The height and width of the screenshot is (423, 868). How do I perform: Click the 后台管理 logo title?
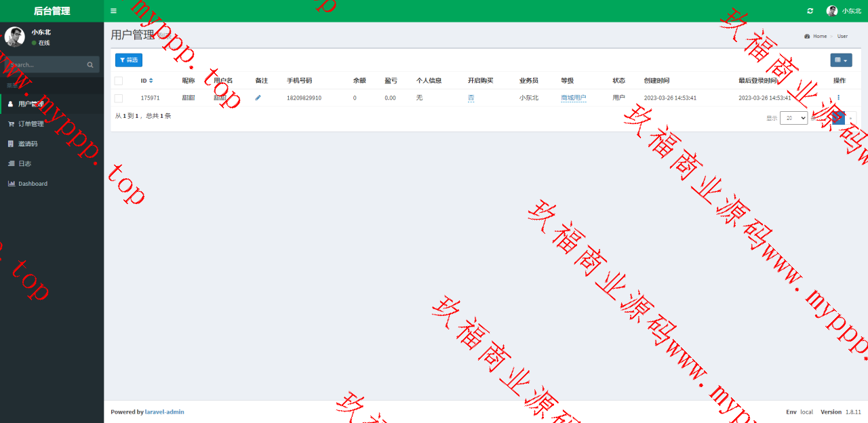point(52,11)
